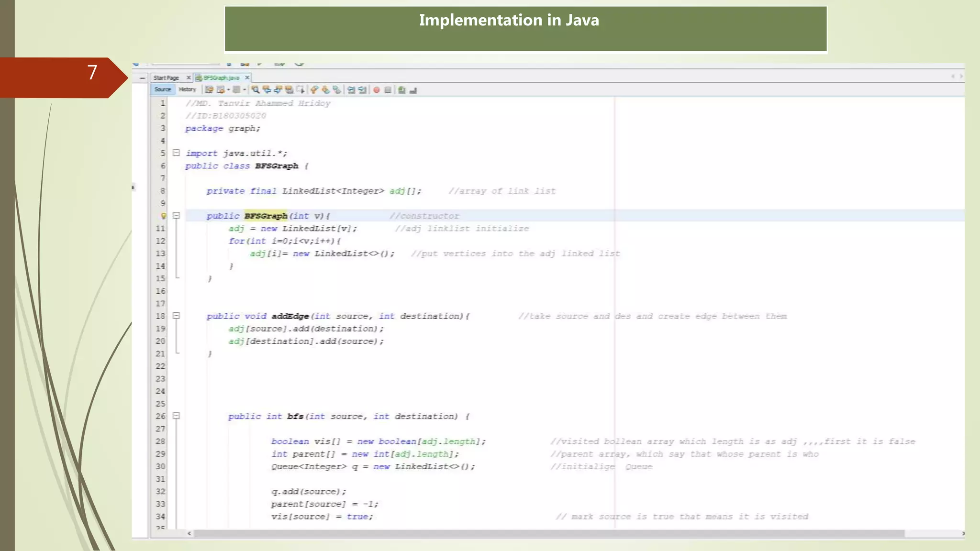The height and width of the screenshot is (551, 980).
Task: Click the Find Selection magnifier icon
Action: click(x=255, y=89)
